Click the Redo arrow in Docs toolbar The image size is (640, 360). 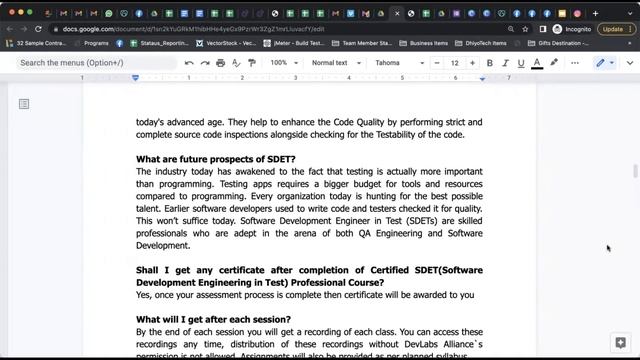click(x=205, y=63)
